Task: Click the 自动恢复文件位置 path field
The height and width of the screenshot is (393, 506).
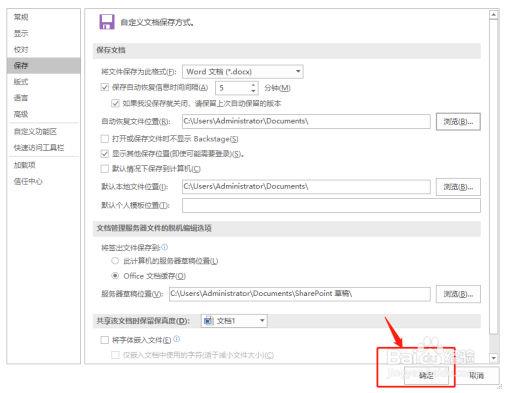Action: pyautogui.click(x=306, y=121)
